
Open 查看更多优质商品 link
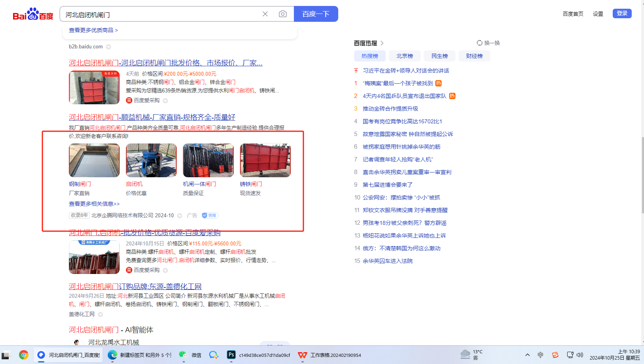pos(93,30)
